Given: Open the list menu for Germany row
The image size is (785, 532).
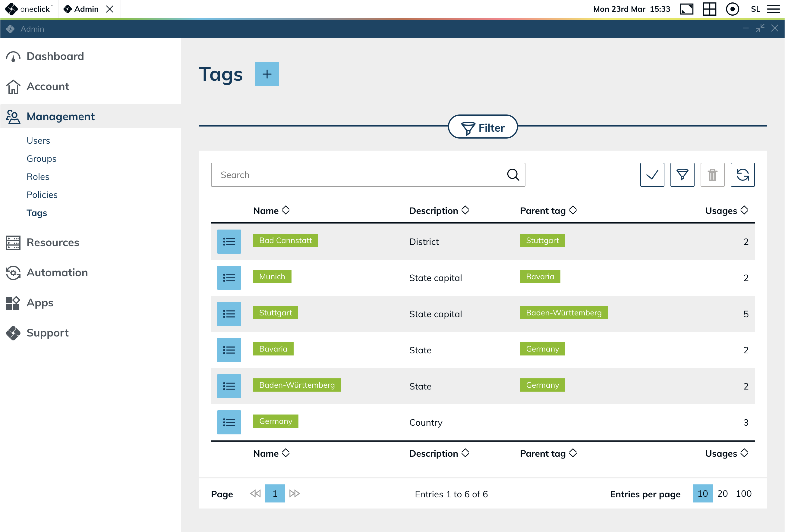Looking at the screenshot, I should 229,422.
